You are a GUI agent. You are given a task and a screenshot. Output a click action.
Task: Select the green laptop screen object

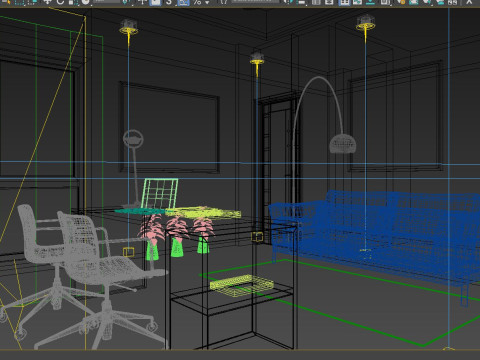(161, 194)
